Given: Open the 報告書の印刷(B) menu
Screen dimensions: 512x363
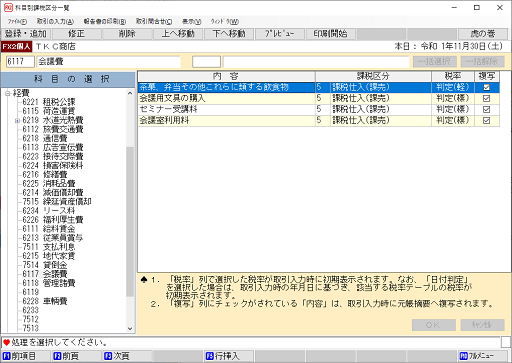Looking at the screenshot, I should [105, 22].
